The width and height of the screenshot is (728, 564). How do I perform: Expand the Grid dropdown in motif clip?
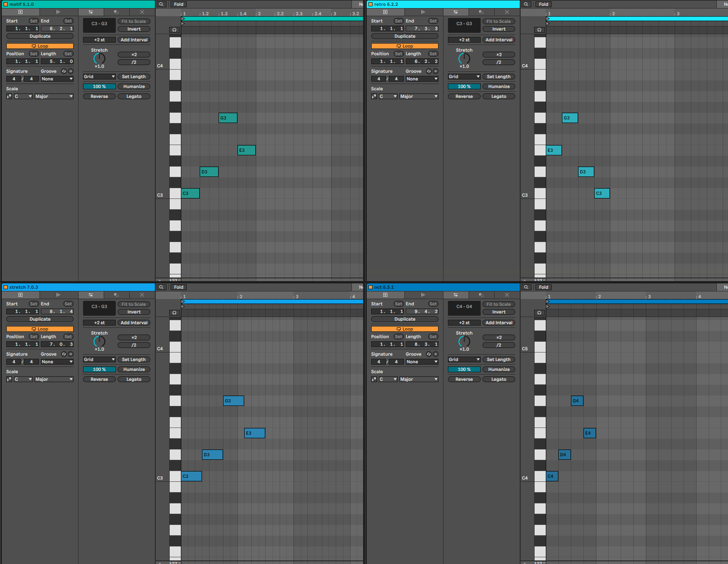tap(99, 77)
